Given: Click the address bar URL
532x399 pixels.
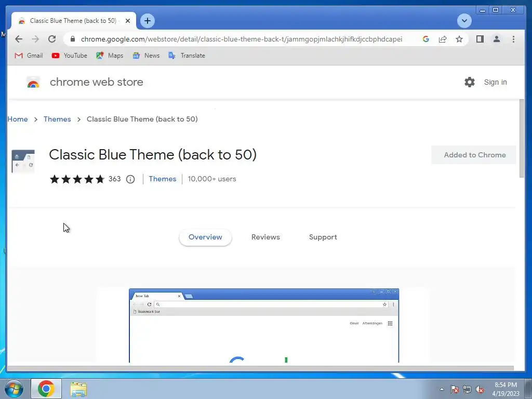Looking at the screenshot, I should (242, 39).
